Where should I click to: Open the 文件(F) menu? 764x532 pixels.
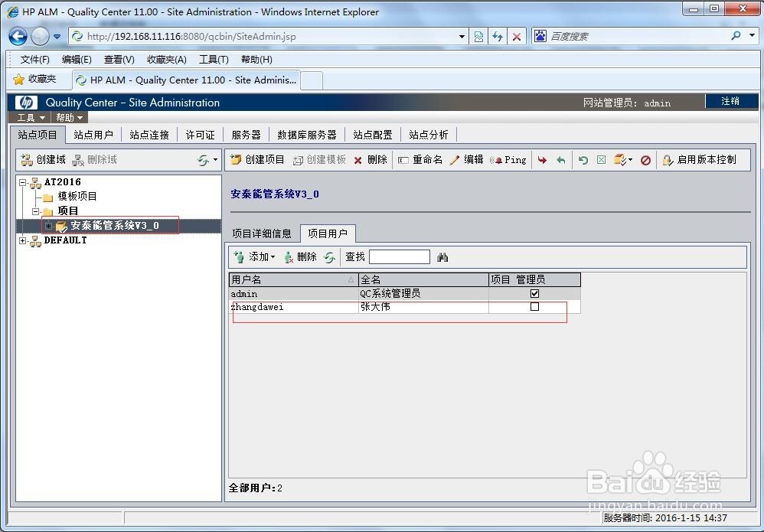coord(35,60)
